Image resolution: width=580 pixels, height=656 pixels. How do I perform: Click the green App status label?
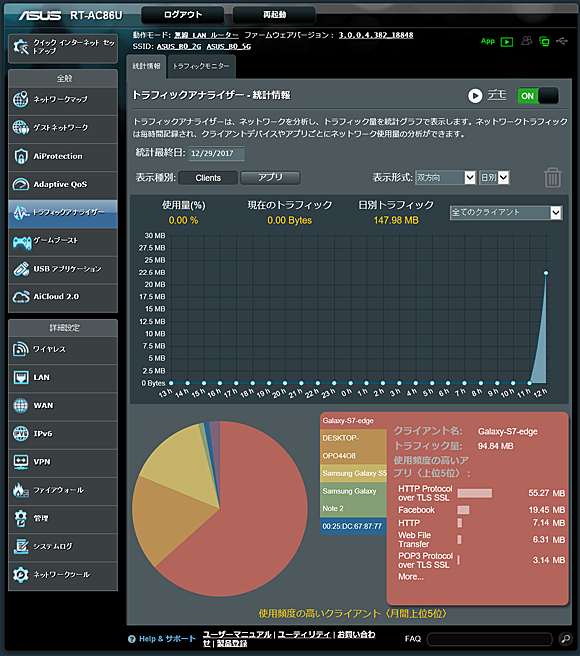pos(488,41)
